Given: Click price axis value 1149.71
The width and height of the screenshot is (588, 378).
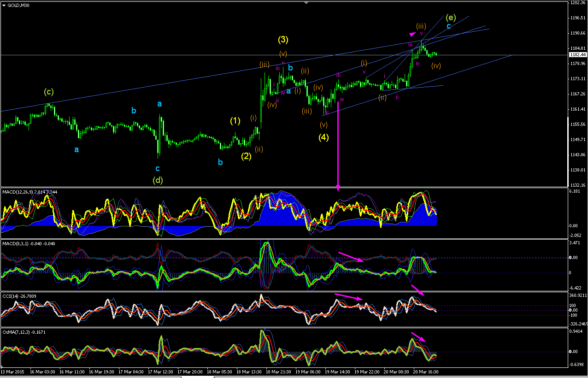Looking at the screenshot, I should 577,140.
